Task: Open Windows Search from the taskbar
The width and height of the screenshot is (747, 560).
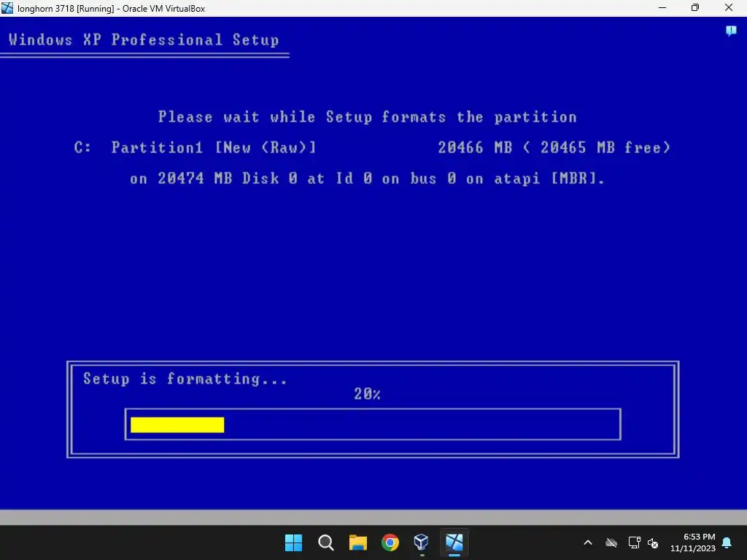Action: 326,542
